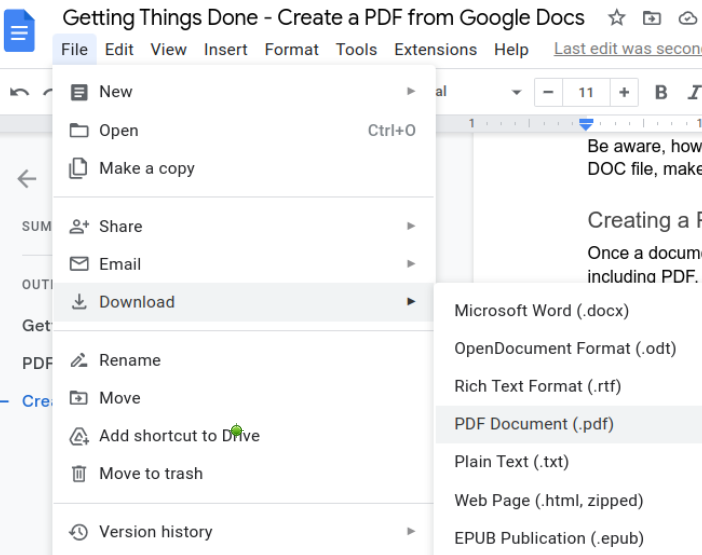Toggle bold formatting
Image resolution: width=702 pixels, height=555 pixels.
pos(661,92)
